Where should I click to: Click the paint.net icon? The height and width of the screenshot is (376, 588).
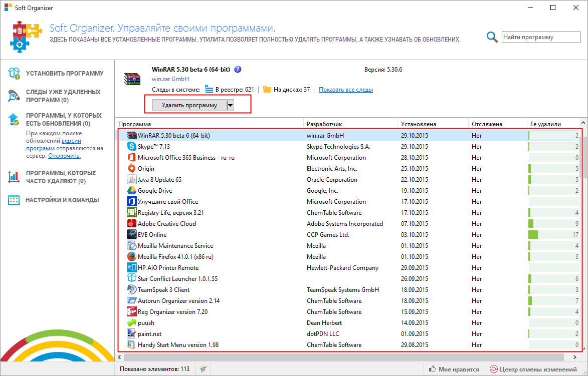(x=131, y=333)
